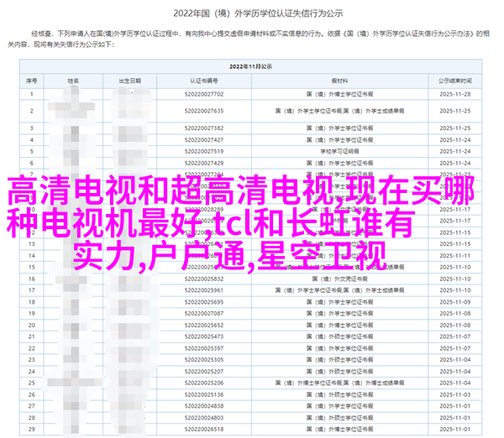
Task: Select certificate number 520220025305
Action: (204, 360)
